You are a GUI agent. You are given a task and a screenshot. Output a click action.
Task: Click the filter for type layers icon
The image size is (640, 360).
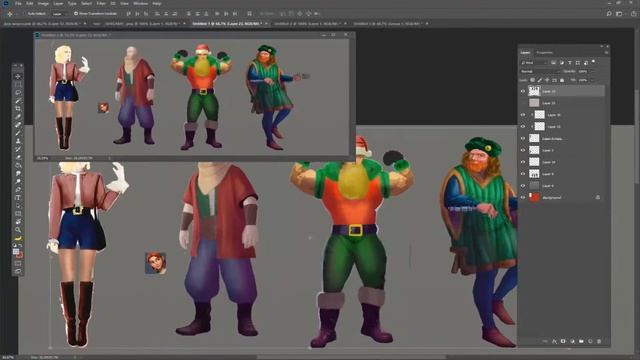[x=569, y=63]
